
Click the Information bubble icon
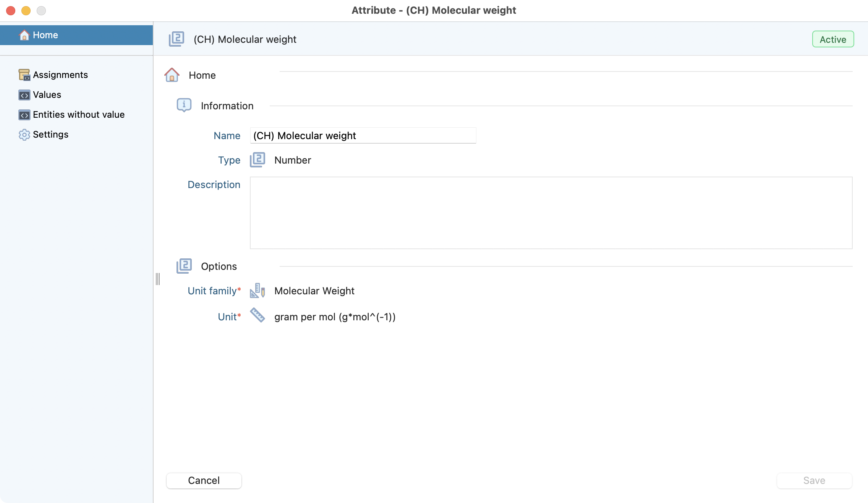(x=184, y=105)
